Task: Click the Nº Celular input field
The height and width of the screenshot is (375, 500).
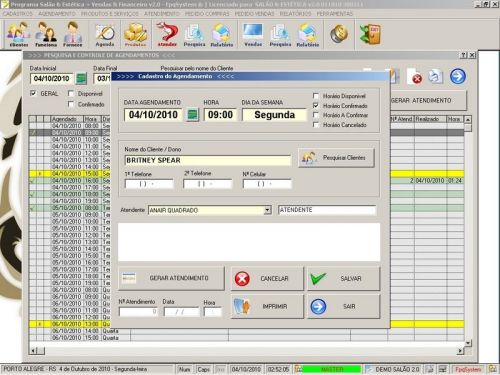Action: point(267,184)
